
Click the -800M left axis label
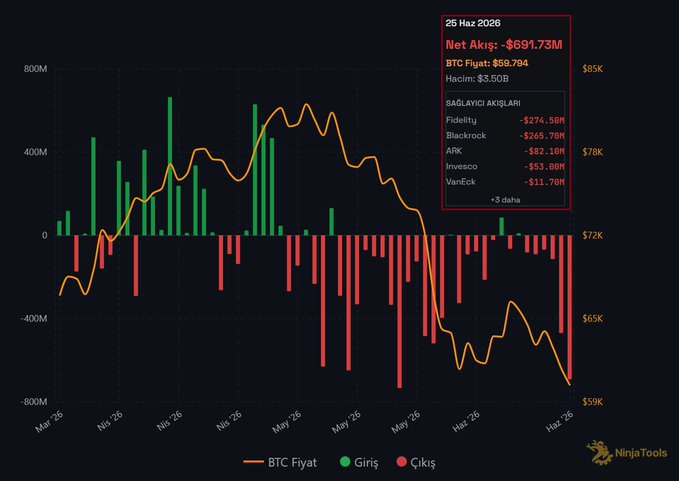pos(34,402)
